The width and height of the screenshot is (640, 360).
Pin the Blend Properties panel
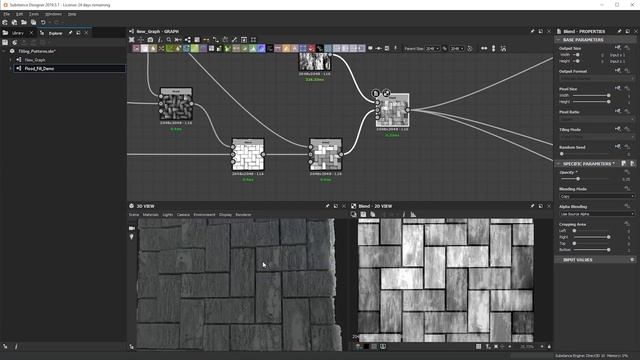619,31
